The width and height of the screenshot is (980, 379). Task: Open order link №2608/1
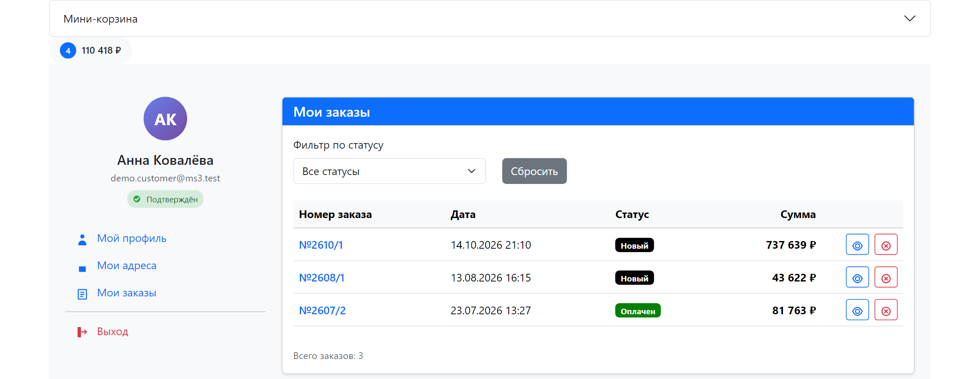pos(322,278)
